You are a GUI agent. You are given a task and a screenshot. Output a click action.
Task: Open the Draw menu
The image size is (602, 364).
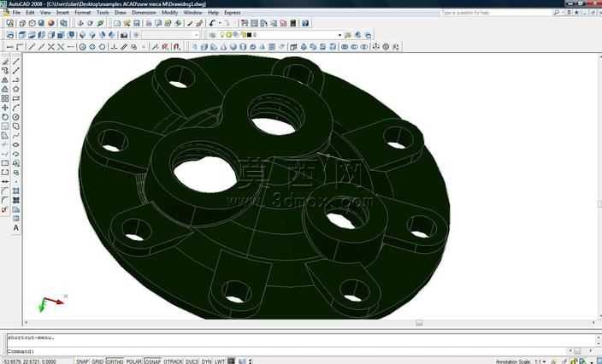pos(121,13)
